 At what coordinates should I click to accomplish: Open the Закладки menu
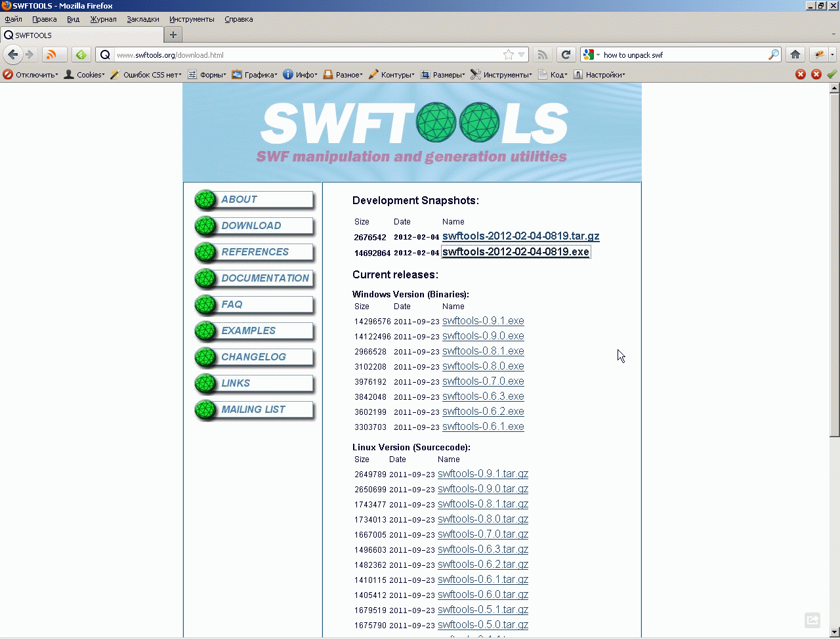(x=143, y=19)
